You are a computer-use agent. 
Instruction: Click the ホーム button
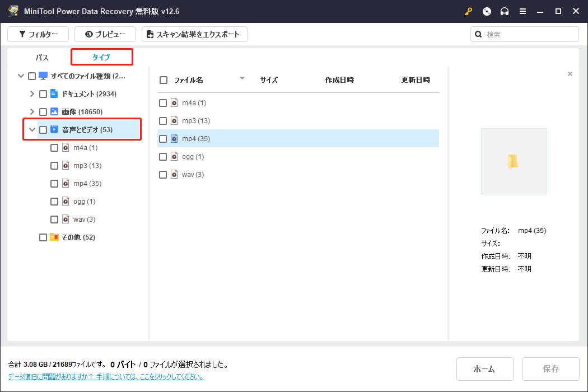[484, 369]
